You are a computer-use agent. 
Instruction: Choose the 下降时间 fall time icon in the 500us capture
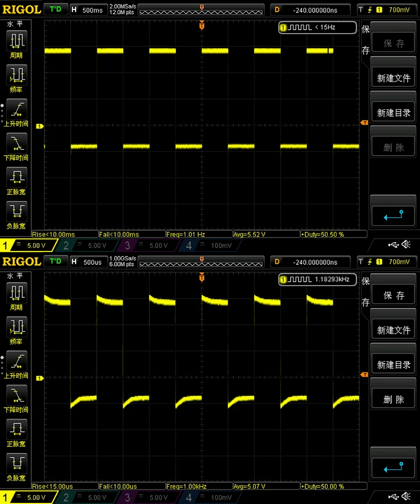coord(17,395)
